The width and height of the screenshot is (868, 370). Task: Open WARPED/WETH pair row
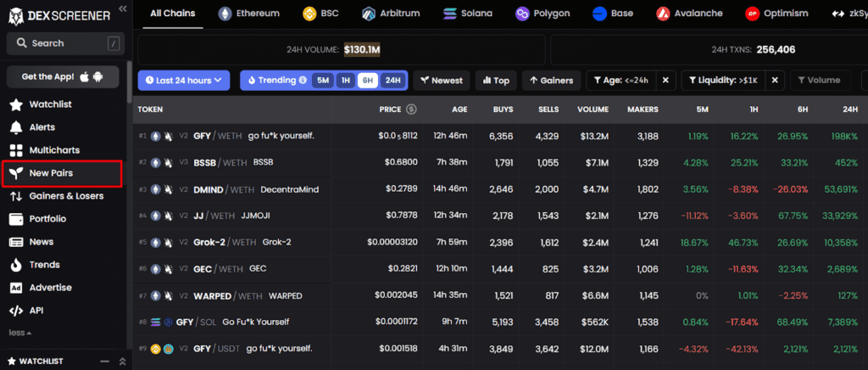pyautogui.click(x=500, y=296)
